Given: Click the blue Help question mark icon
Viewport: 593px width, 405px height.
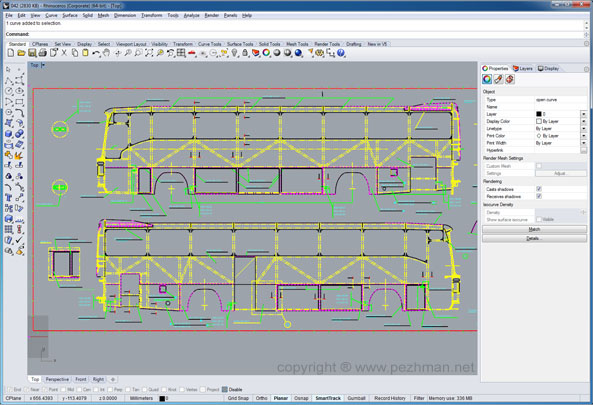Looking at the screenshot, I should [341, 53].
